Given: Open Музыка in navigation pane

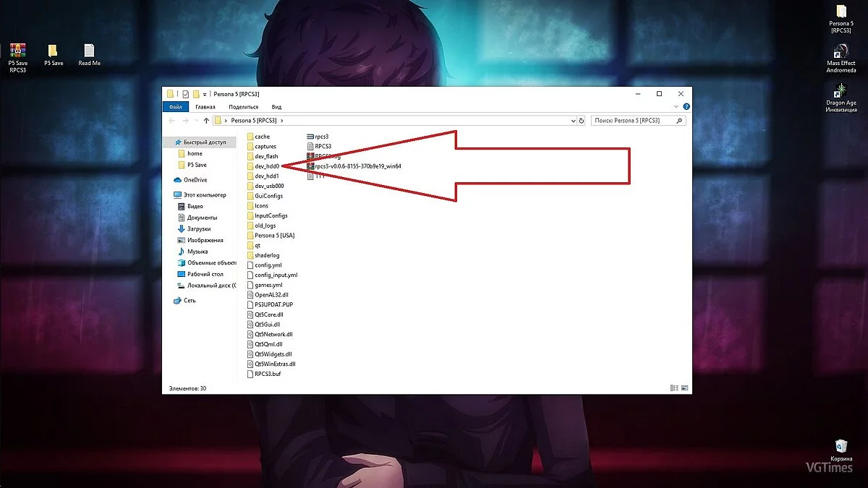Looking at the screenshot, I should click(x=192, y=252).
